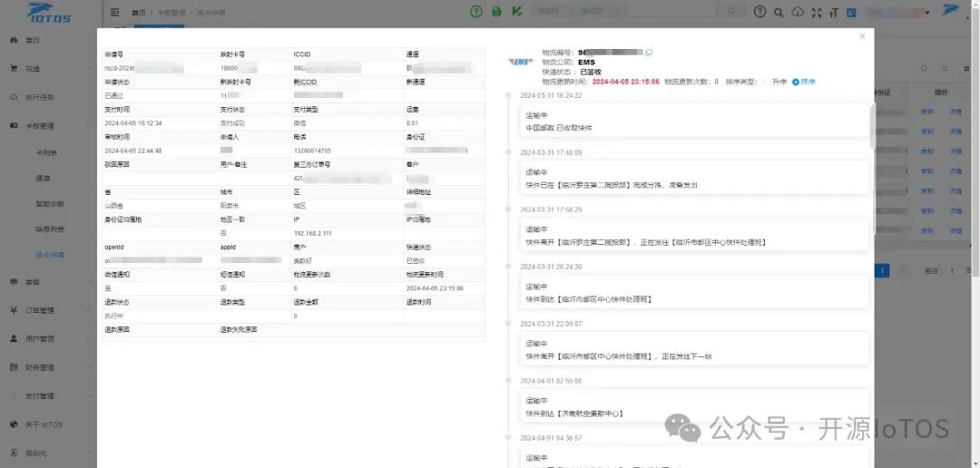Open the 卡列表 submenu item
The image size is (980, 468).
click(x=47, y=152)
